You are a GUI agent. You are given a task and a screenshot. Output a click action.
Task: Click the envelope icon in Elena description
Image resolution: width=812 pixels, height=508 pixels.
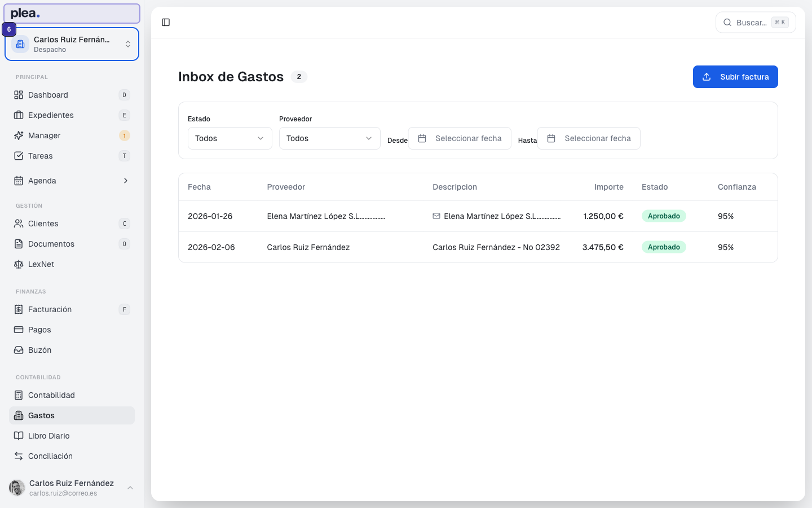coord(436,216)
